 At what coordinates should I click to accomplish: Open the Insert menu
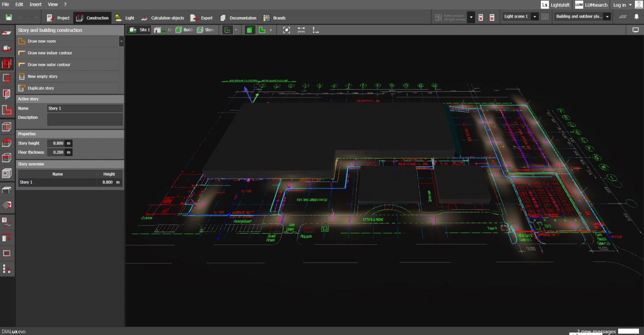35,4
